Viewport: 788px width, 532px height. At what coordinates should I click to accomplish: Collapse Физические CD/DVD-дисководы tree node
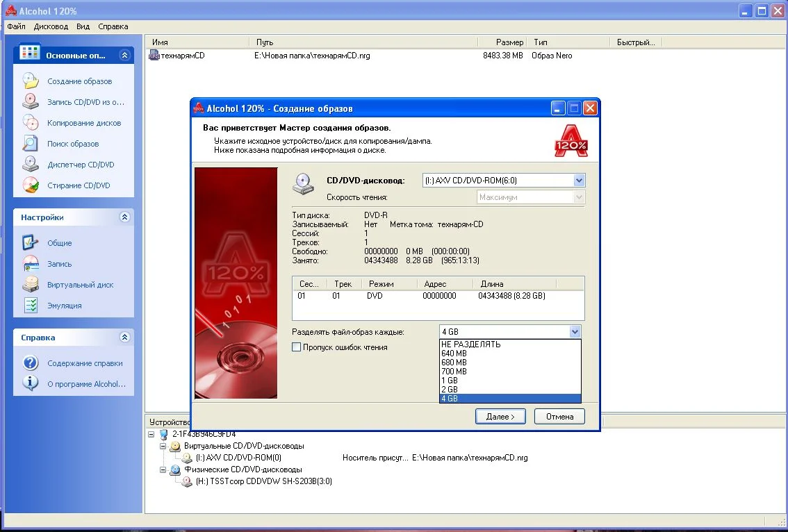click(163, 469)
